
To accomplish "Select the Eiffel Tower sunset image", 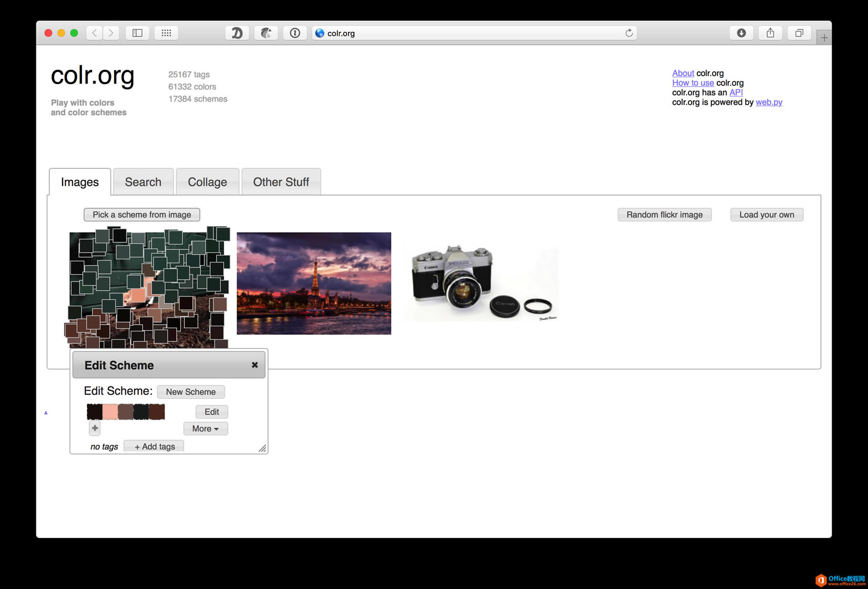I will click(x=314, y=283).
